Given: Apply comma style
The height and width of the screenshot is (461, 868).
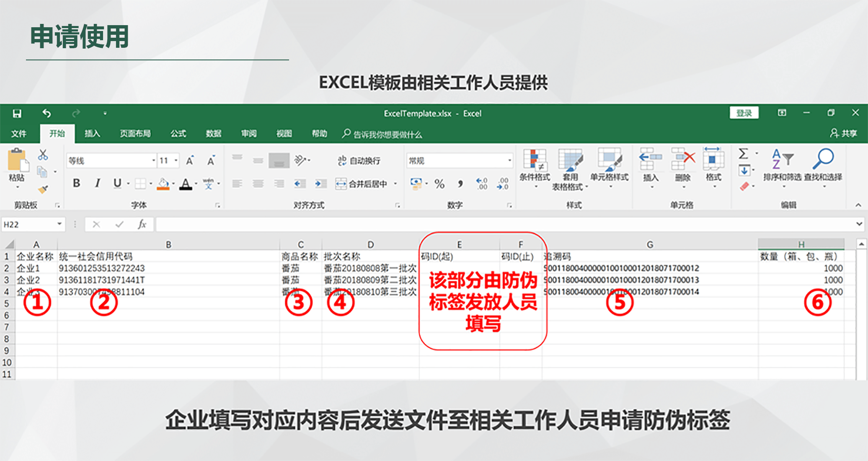Looking at the screenshot, I should [460, 184].
